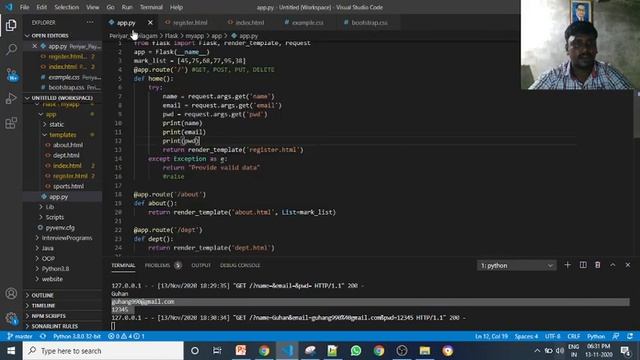
Task: Open the Windows Start menu
Action: [x=11, y=351]
